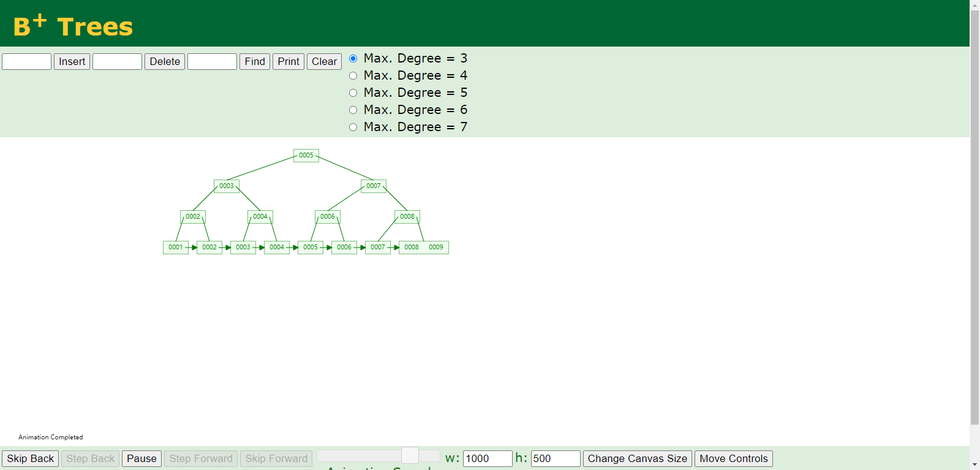Click leaf node 0007 in bottom row
The image size is (980, 470).
point(378,248)
